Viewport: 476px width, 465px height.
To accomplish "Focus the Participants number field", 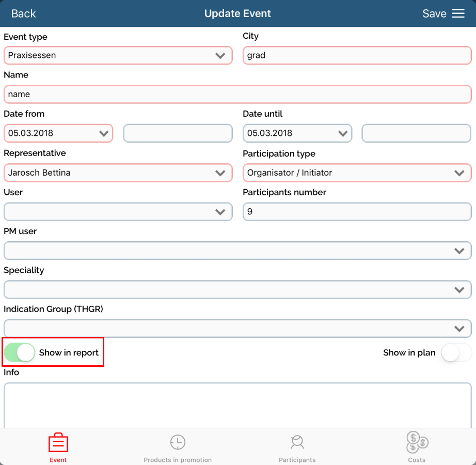I will pos(357,212).
